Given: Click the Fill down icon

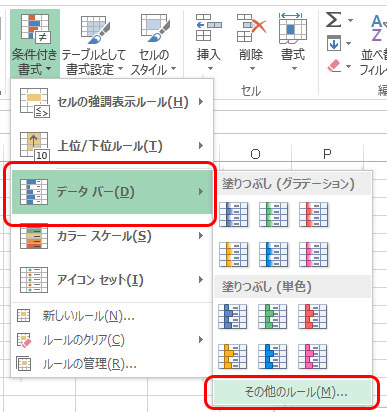Looking at the screenshot, I should tap(334, 43).
